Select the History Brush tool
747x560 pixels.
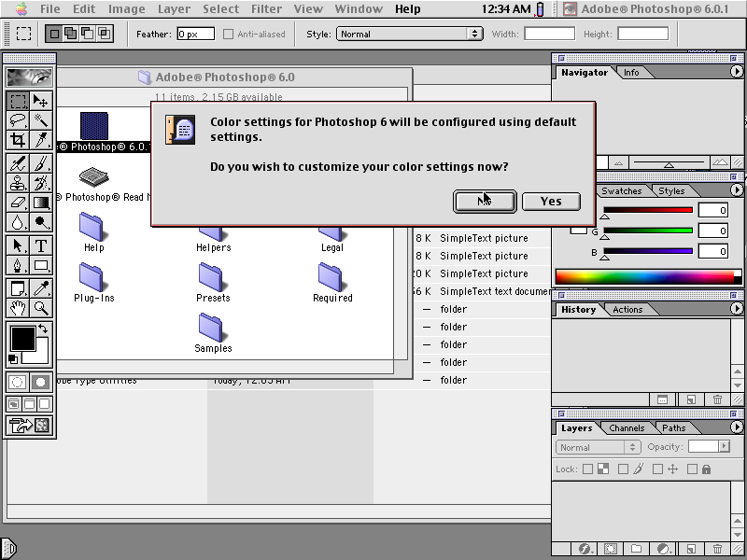point(41,183)
